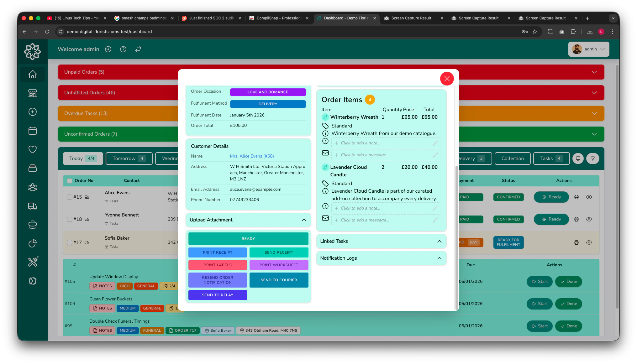Tick the checkbox next to order #15
This screenshot has width=637, height=364.
(70, 197)
